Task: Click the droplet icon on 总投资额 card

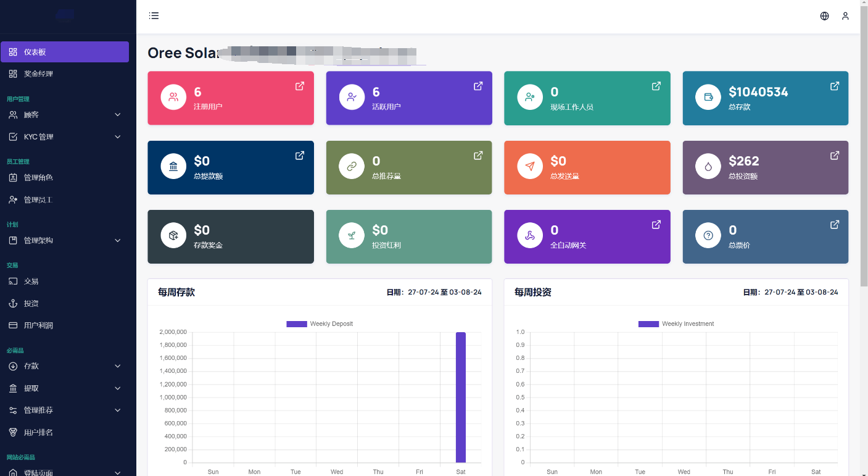Action: click(708, 166)
